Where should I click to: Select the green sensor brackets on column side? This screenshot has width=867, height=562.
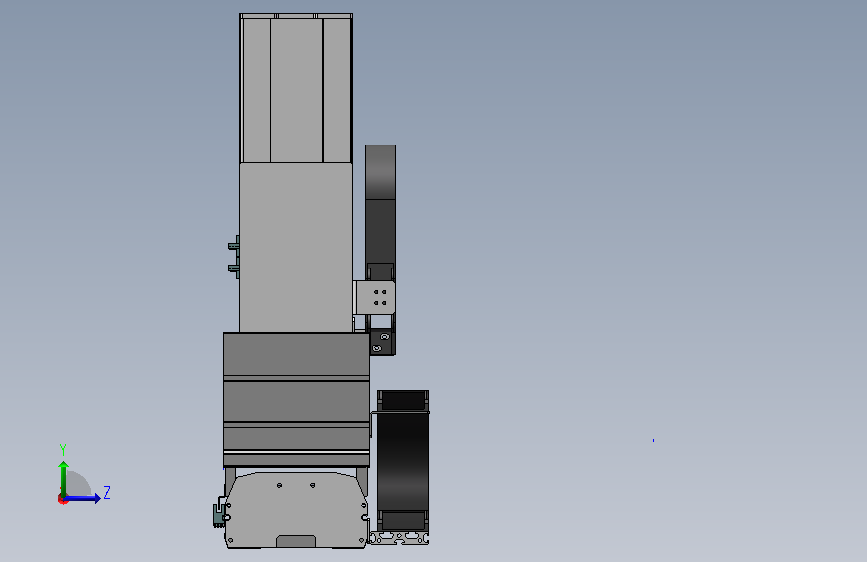[234, 257]
